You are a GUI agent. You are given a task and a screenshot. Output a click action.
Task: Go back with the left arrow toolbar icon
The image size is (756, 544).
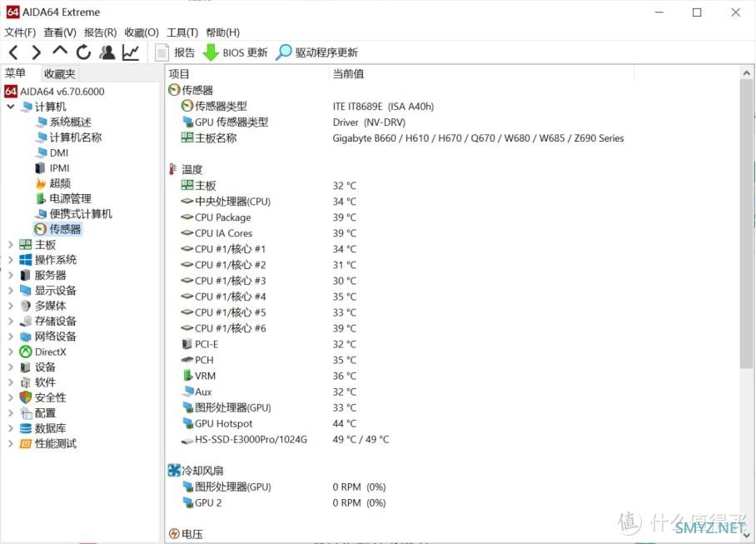[13, 52]
